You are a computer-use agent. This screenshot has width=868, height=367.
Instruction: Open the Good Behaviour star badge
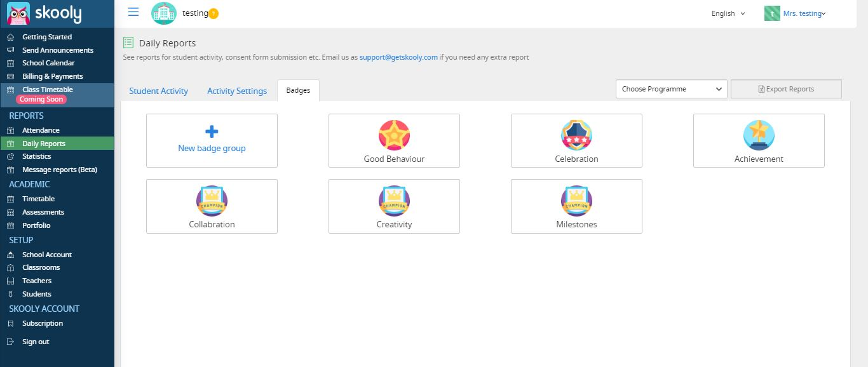[394, 135]
